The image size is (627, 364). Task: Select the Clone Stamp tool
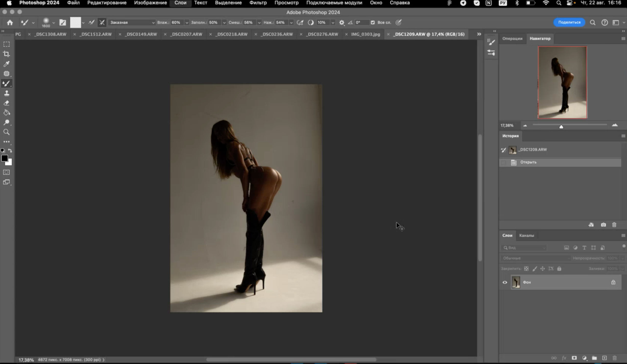6,93
